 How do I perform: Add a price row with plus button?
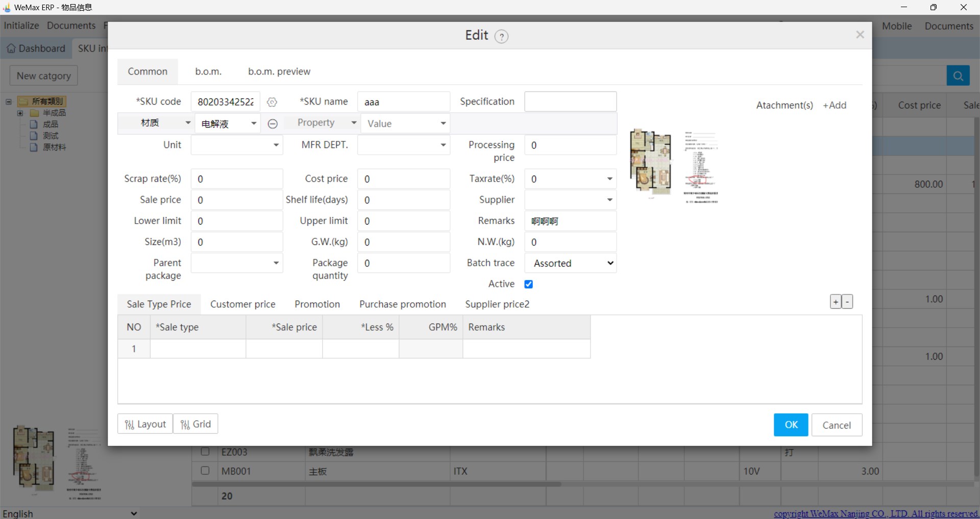(836, 302)
